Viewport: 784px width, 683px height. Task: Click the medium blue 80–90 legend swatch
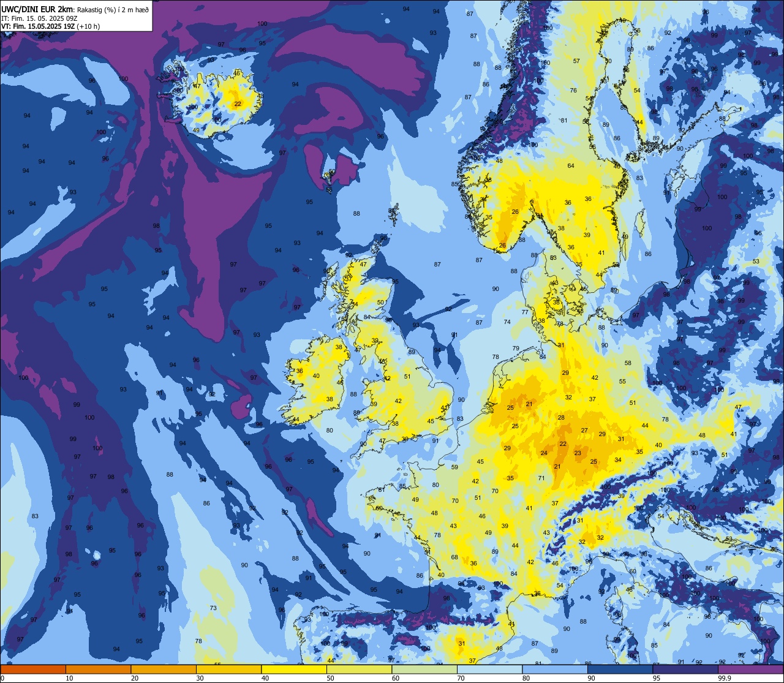[x=555, y=669]
